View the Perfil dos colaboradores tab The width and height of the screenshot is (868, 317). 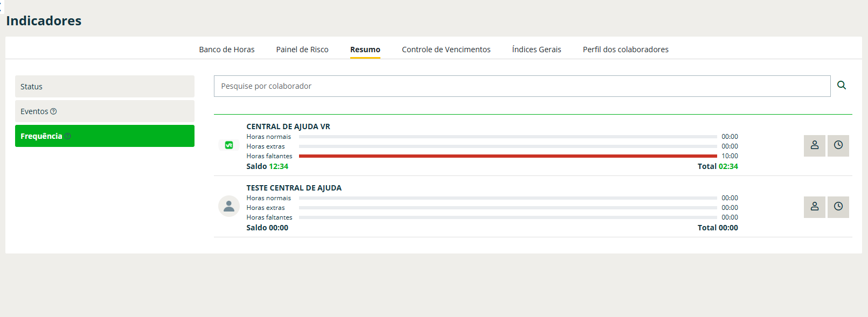pos(626,50)
